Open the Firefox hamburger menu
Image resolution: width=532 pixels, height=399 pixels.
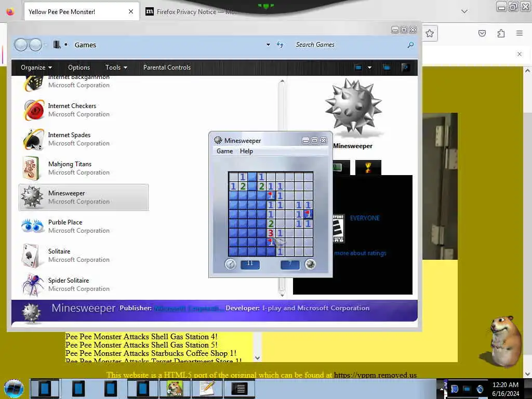tap(520, 33)
